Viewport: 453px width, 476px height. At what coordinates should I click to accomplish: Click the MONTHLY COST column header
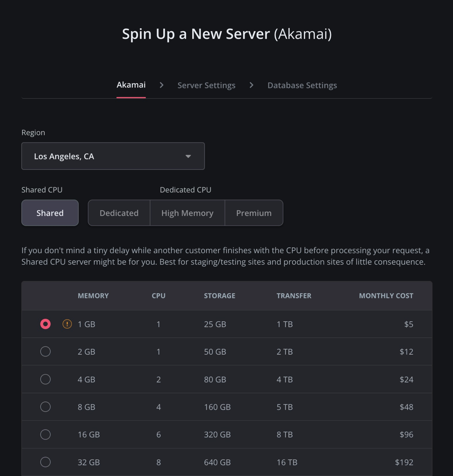[x=386, y=296]
